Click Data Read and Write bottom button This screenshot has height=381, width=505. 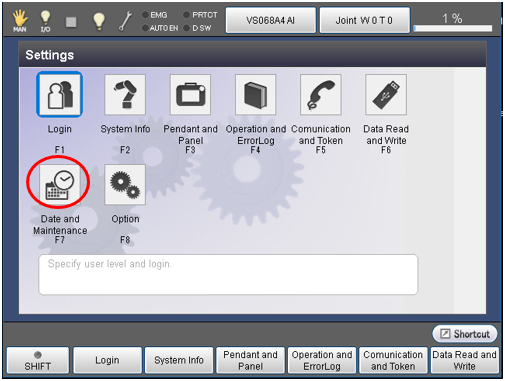coord(465,360)
